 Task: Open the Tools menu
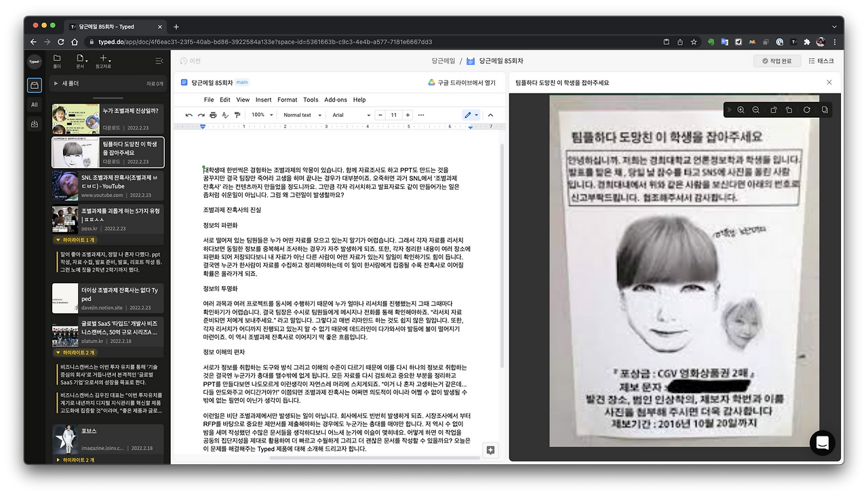(x=311, y=100)
